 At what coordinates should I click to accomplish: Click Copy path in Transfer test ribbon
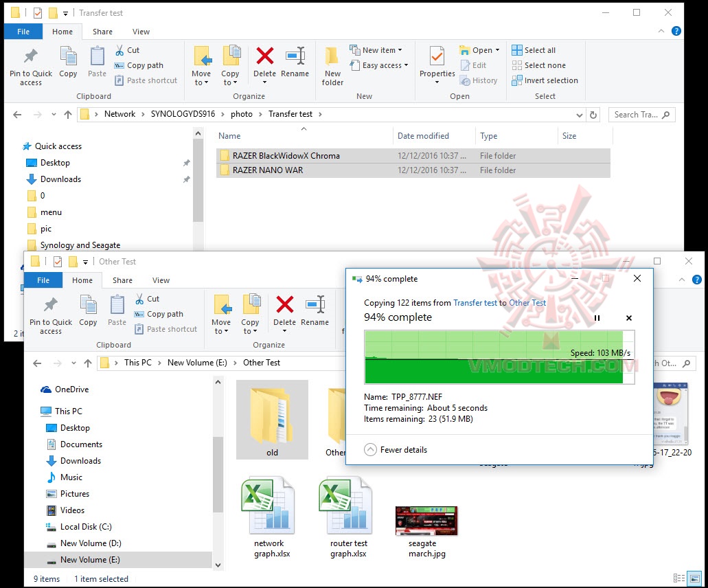pos(139,65)
